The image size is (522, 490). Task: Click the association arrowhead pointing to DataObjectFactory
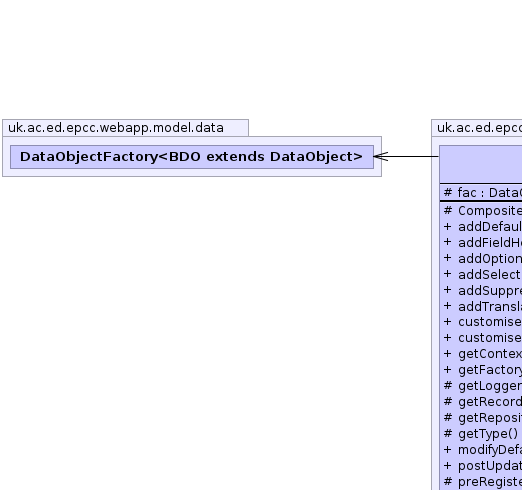coord(381,156)
